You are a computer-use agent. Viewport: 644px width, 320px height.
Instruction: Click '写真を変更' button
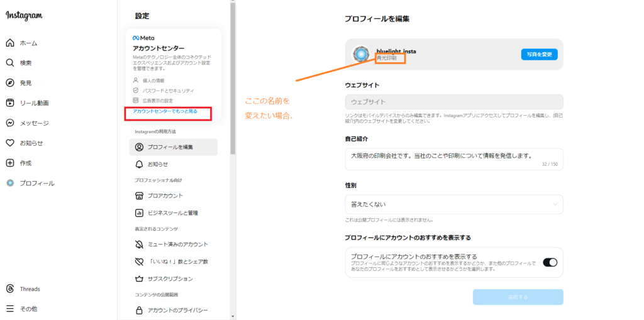coord(539,55)
